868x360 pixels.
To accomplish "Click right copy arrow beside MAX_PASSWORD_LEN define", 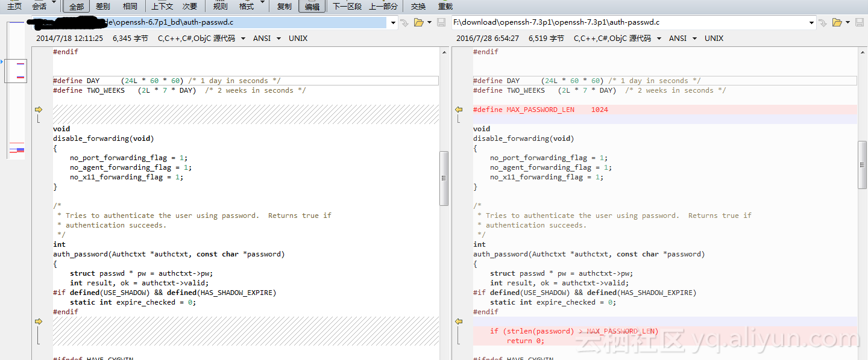I will (459, 110).
